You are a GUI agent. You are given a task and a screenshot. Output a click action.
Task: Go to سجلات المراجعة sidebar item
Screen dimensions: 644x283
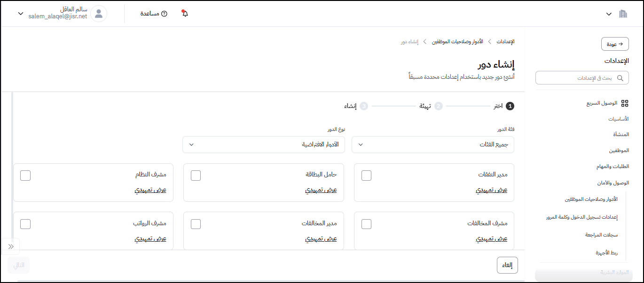click(601, 235)
